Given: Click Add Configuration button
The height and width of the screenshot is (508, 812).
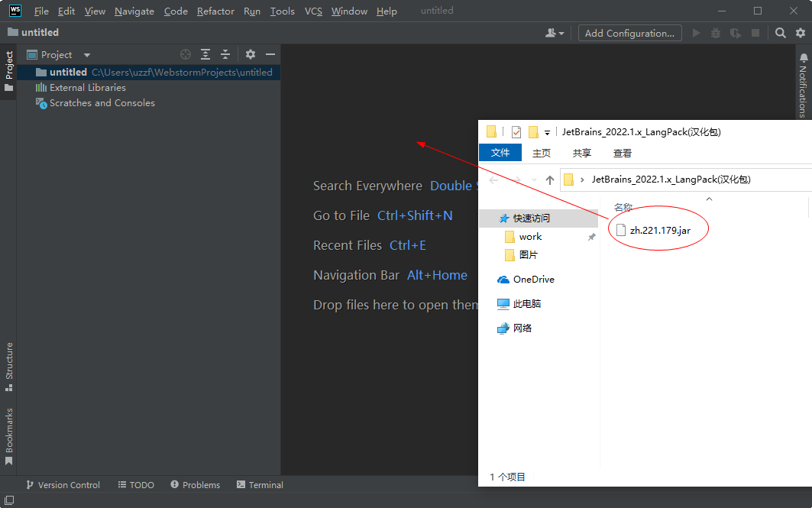Looking at the screenshot, I should click(629, 33).
